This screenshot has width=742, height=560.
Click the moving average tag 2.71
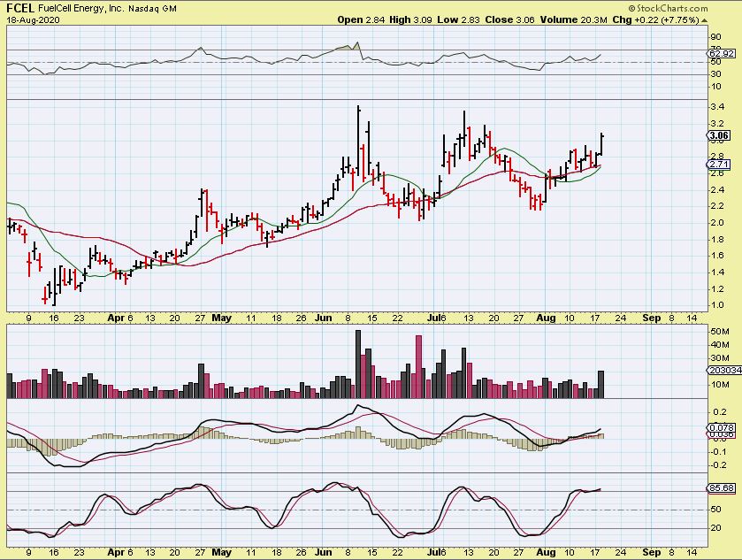pos(720,165)
